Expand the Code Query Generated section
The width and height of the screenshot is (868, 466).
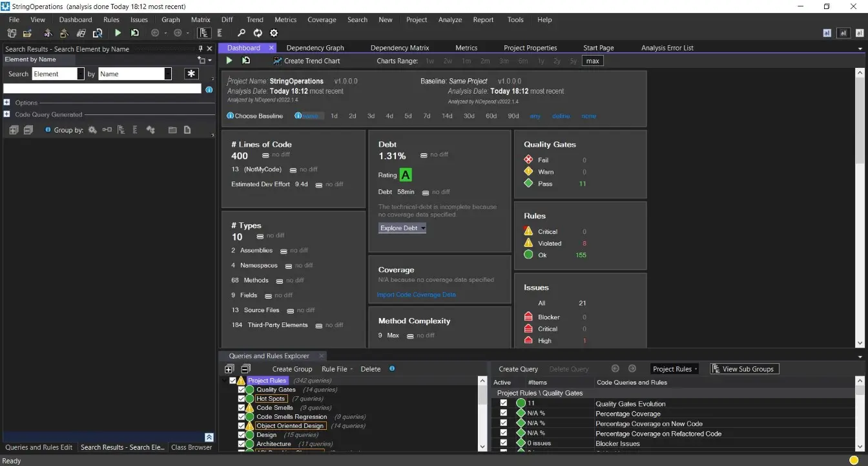pyautogui.click(x=6, y=114)
